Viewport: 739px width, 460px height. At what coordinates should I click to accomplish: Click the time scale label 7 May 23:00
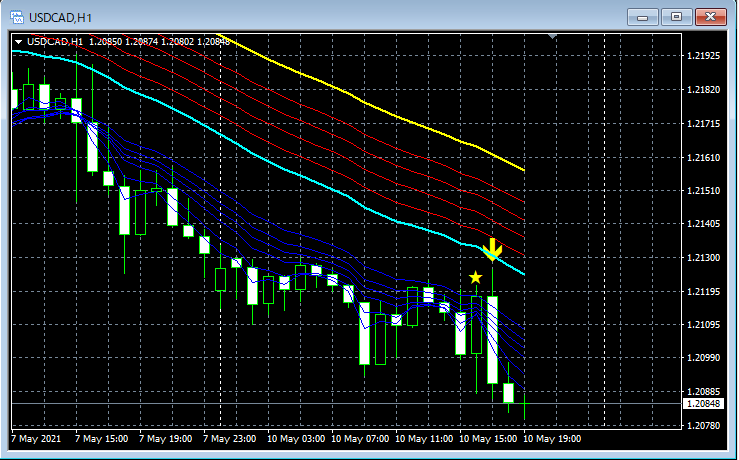pos(230,439)
